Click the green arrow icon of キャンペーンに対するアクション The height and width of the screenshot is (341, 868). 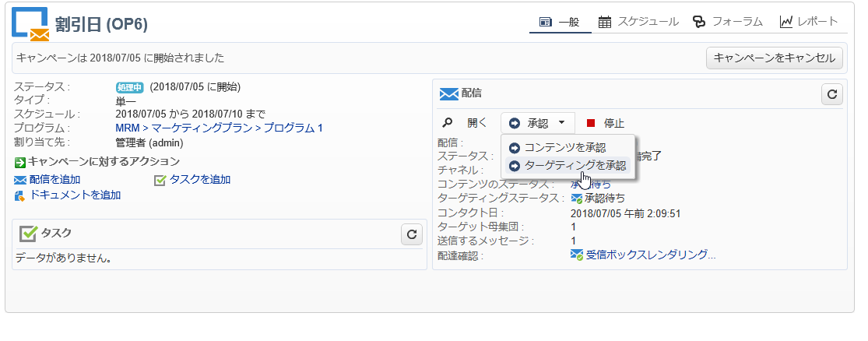point(20,162)
